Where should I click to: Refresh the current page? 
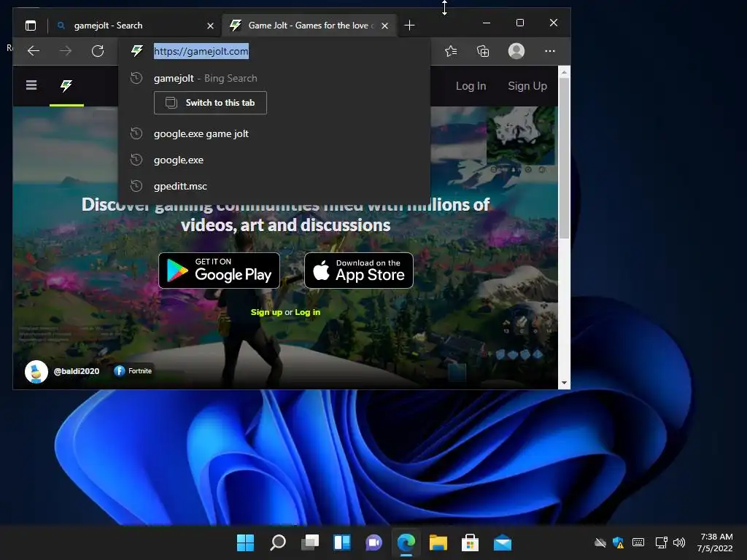98,51
